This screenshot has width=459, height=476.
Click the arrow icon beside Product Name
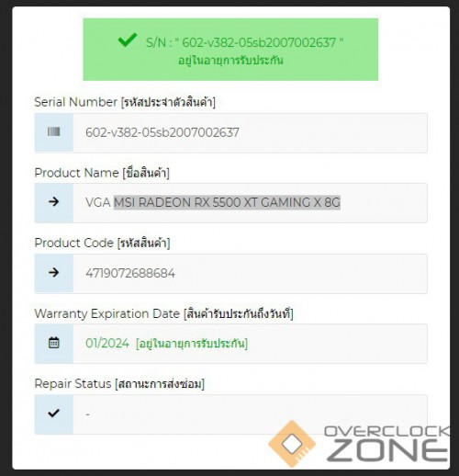click(x=53, y=201)
